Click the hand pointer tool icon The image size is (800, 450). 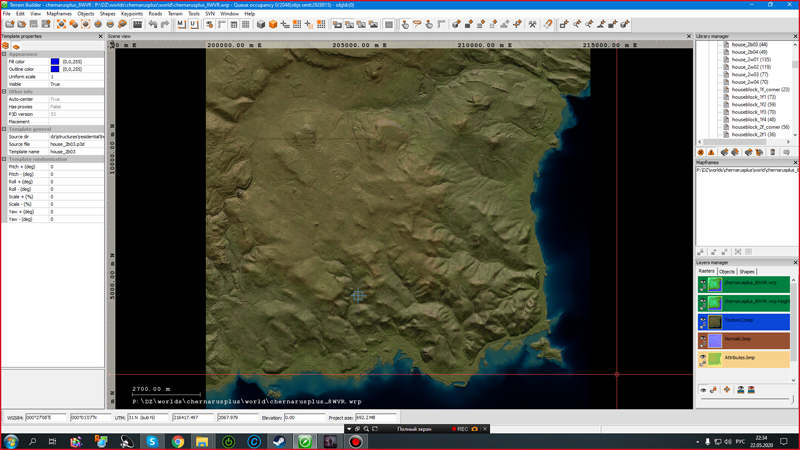[x=405, y=24]
